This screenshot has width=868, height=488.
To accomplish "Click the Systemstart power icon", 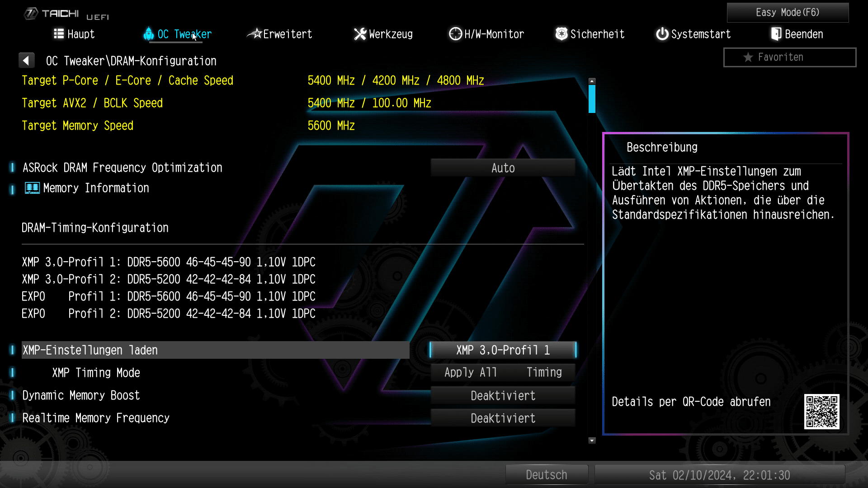I will click(x=662, y=34).
